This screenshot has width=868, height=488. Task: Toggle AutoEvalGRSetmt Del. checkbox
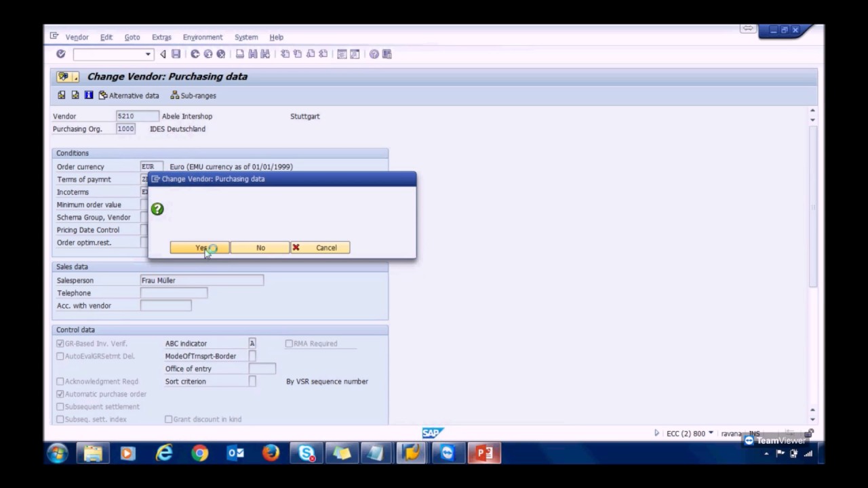pos(60,357)
